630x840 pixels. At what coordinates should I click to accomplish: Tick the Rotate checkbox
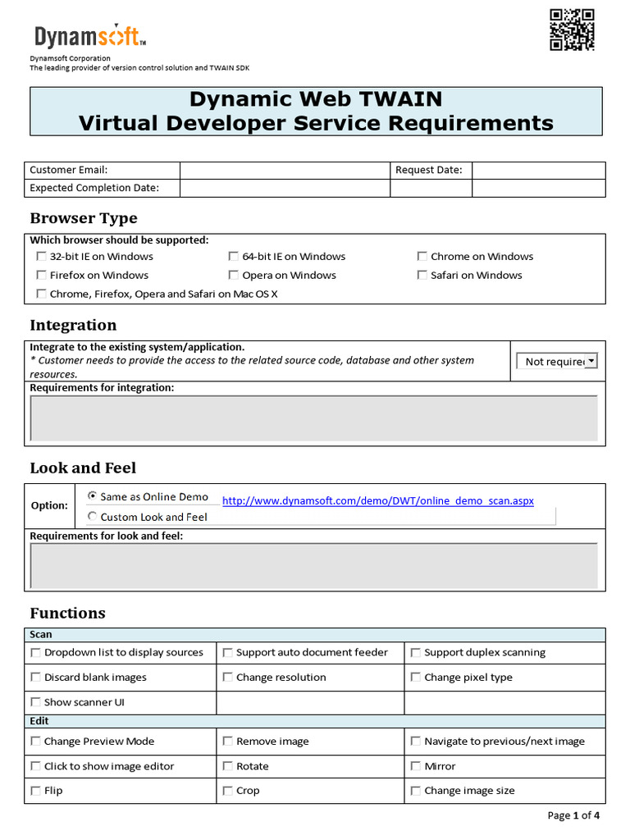tap(228, 766)
